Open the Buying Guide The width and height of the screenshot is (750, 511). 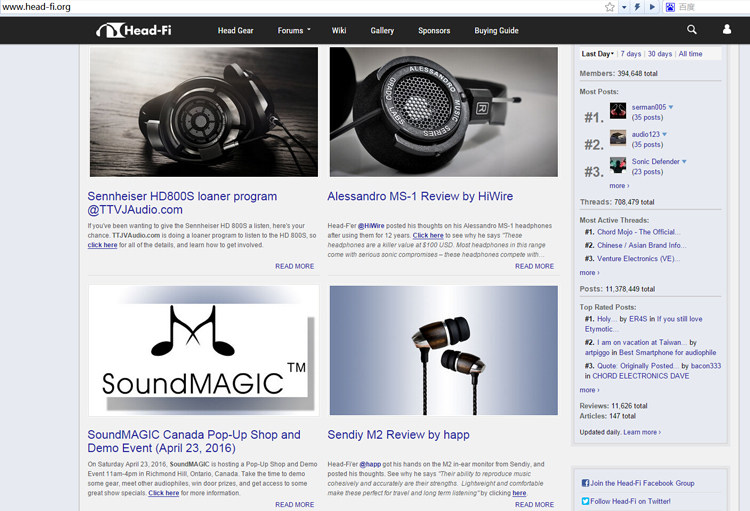point(496,31)
